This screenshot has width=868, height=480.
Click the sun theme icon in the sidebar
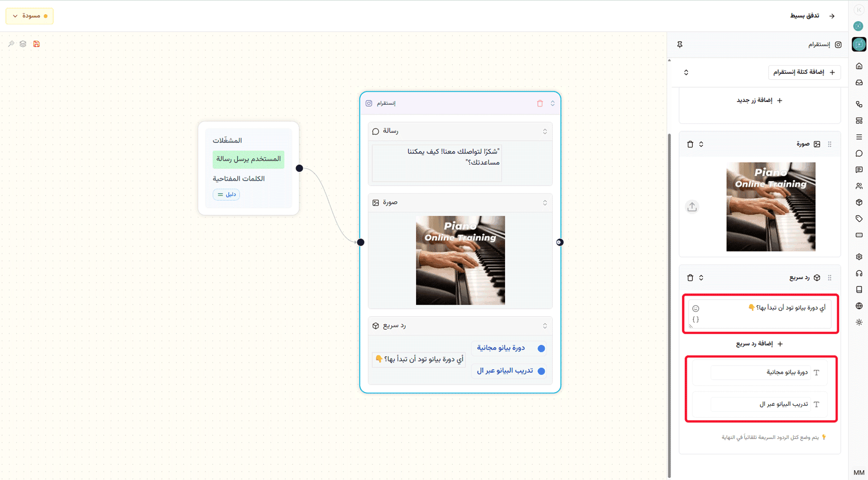point(859,322)
